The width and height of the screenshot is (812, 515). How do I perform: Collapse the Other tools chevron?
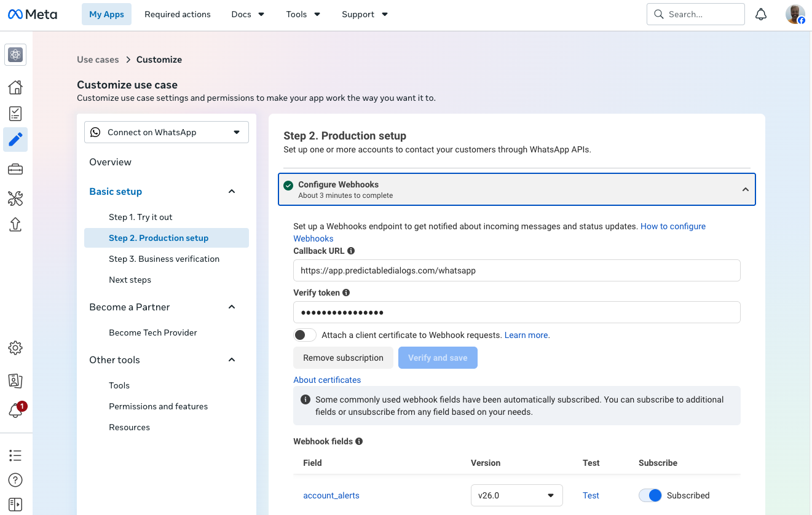point(232,360)
